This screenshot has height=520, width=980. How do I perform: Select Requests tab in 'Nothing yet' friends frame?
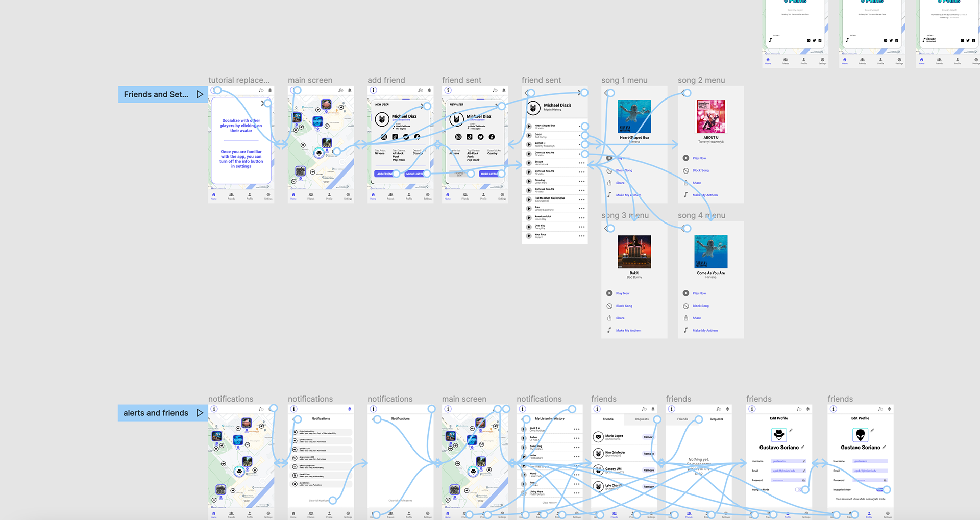[x=716, y=419]
